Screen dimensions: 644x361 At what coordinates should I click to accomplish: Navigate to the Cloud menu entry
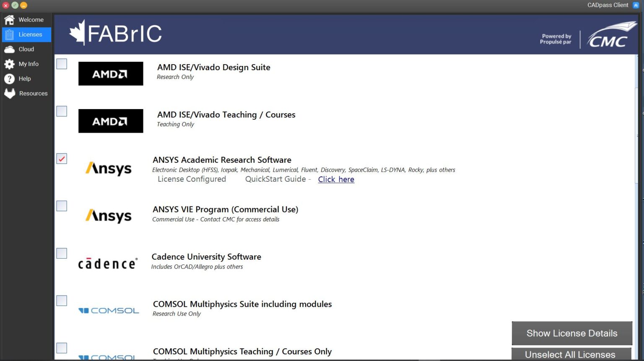tap(26, 49)
